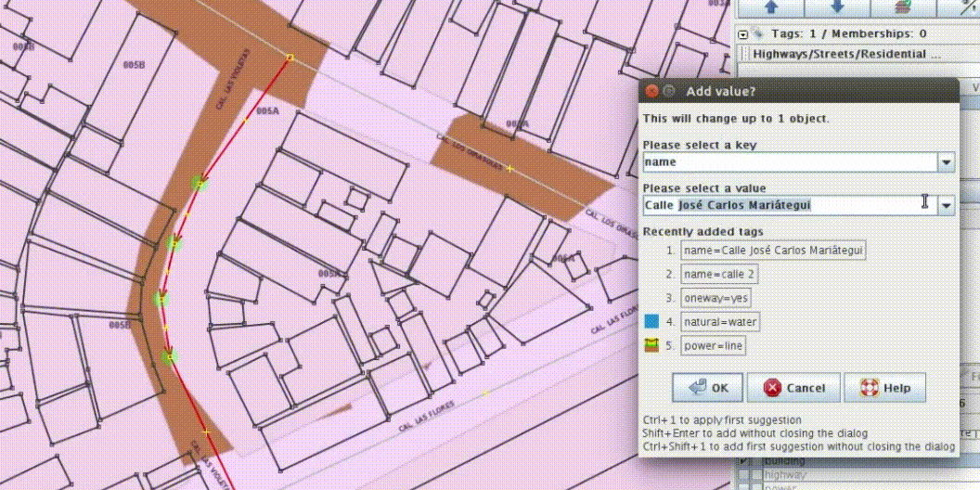Click the green direction arrow on the selected way
Screen dimensions: 980x490
click(198, 184)
